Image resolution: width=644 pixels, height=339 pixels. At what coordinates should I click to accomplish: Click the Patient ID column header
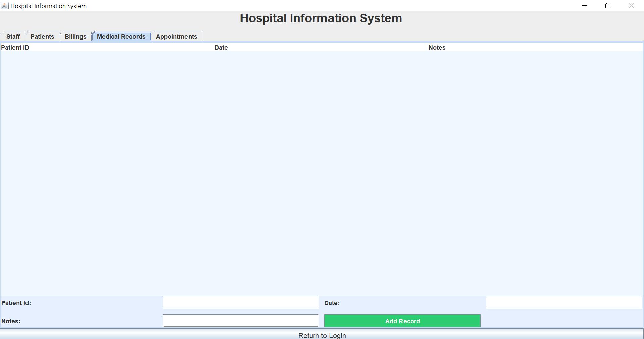[107, 48]
